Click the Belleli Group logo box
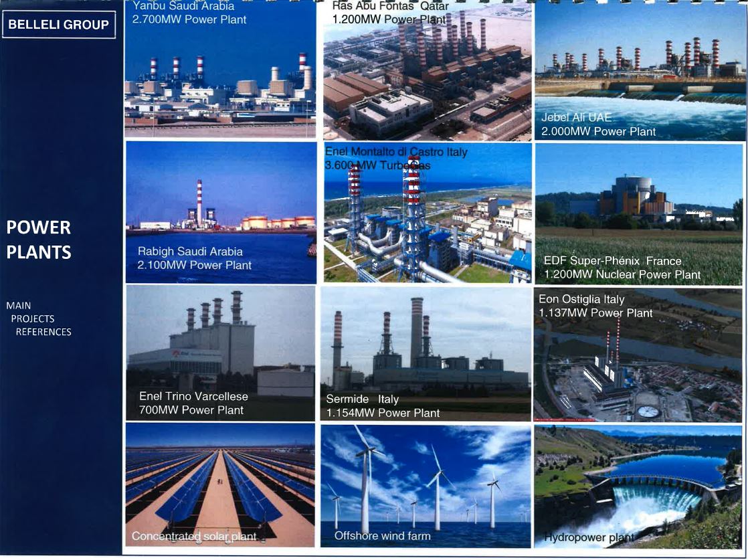748x560 pixels. pos(59,25)
